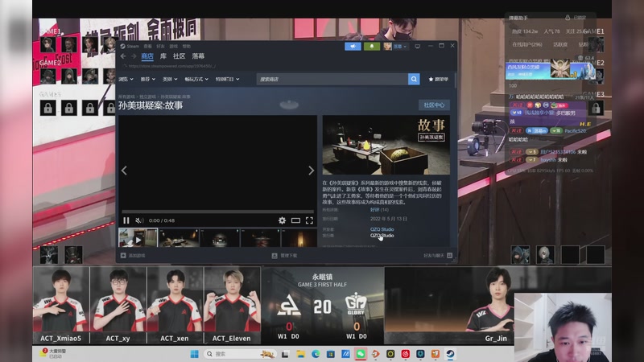644x362 pixels.
Task: Switch to the 商店 tab
Action: (147, 56)
